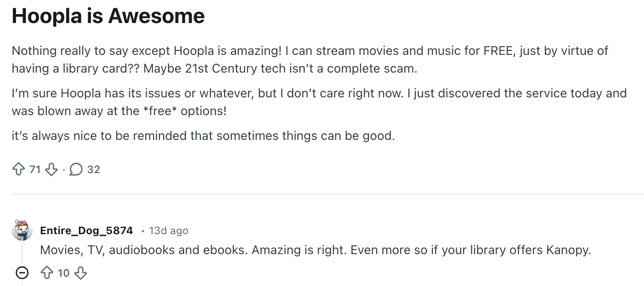Click the "13d ago" timestamp link

168,230
